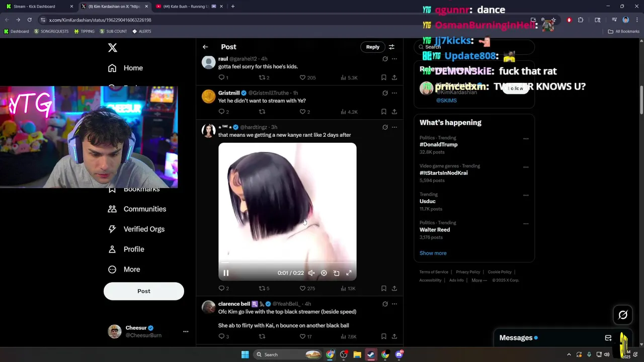Open options for Walter Reed trend
Viewport: 644px width, 362px height.
tap(526, 224)
